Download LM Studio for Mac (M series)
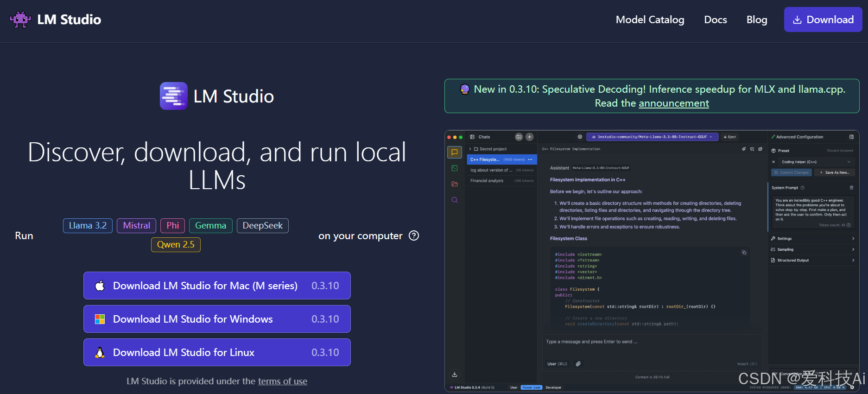The image size is (868, 394). (x=217, y=286)
